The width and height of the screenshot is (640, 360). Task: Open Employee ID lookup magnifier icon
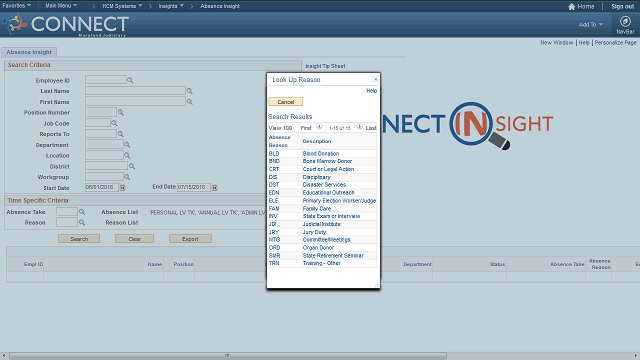coord(130,80)
